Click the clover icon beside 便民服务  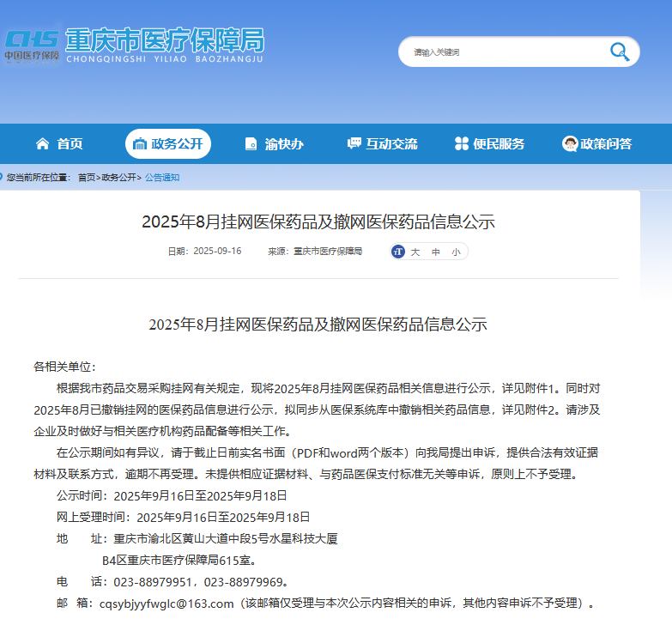click(462, 143)
